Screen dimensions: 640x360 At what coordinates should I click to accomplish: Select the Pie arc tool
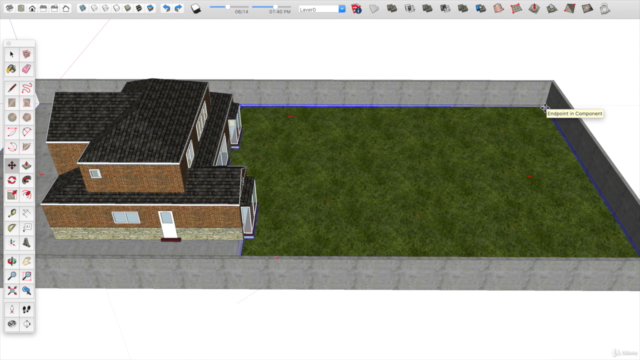[x=27, y=147]
